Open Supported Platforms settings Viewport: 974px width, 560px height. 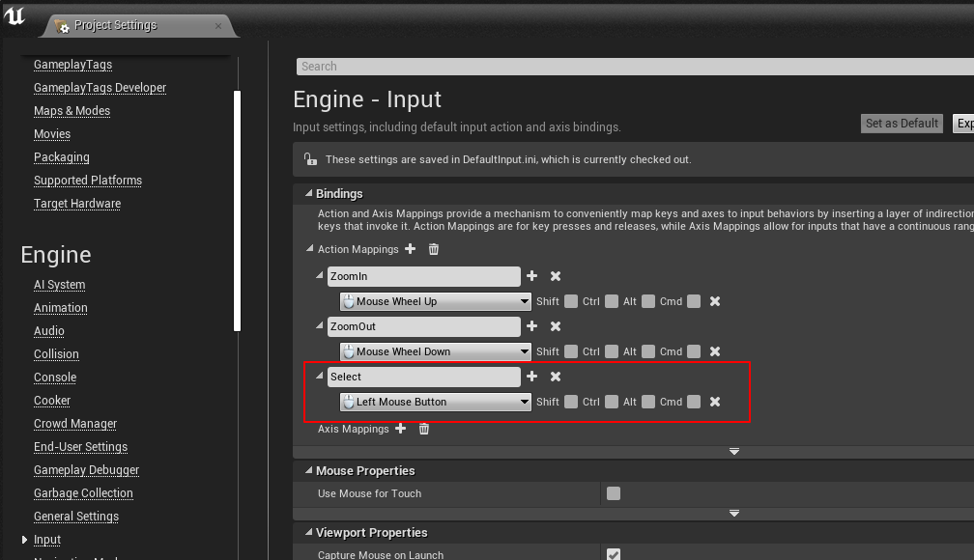[x=88, y=180]
